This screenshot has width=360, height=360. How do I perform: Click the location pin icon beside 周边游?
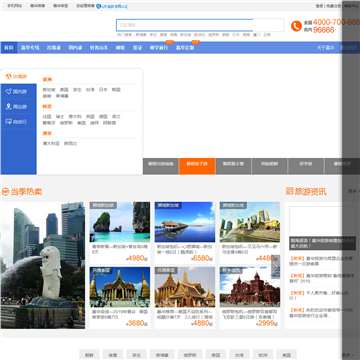coord(9,106)
